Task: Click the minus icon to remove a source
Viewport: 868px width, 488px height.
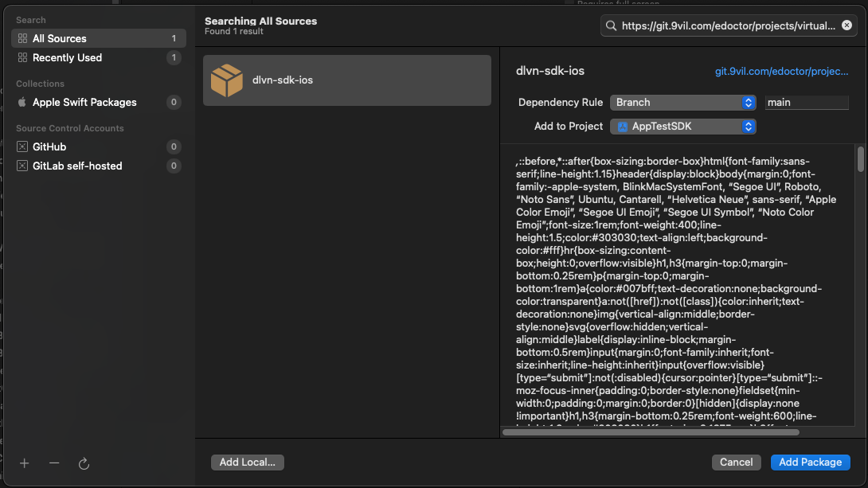Action: coord(54,463)
